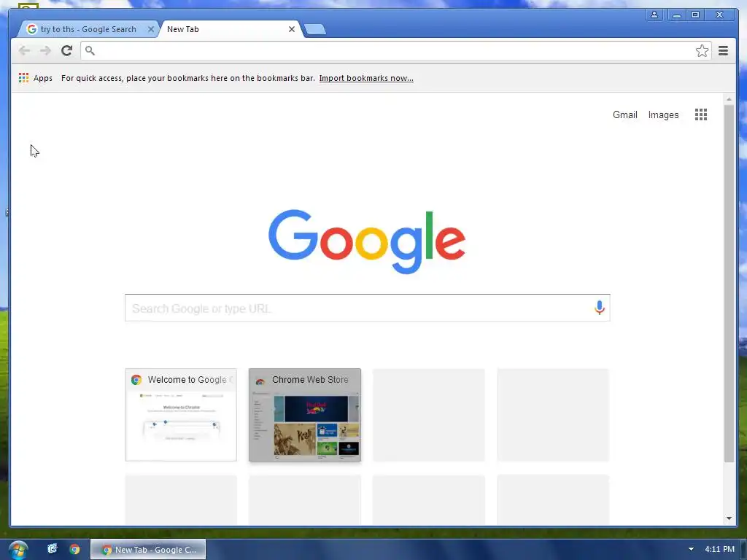Launch the pinned Chrome taskbar icon
747x560 pixels.
coord(75,549)
